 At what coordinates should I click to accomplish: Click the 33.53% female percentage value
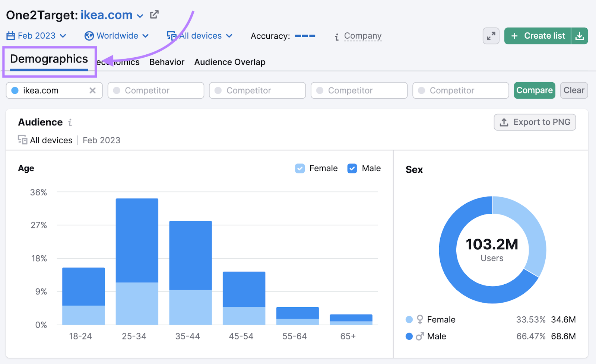click(x=530, y=320)
